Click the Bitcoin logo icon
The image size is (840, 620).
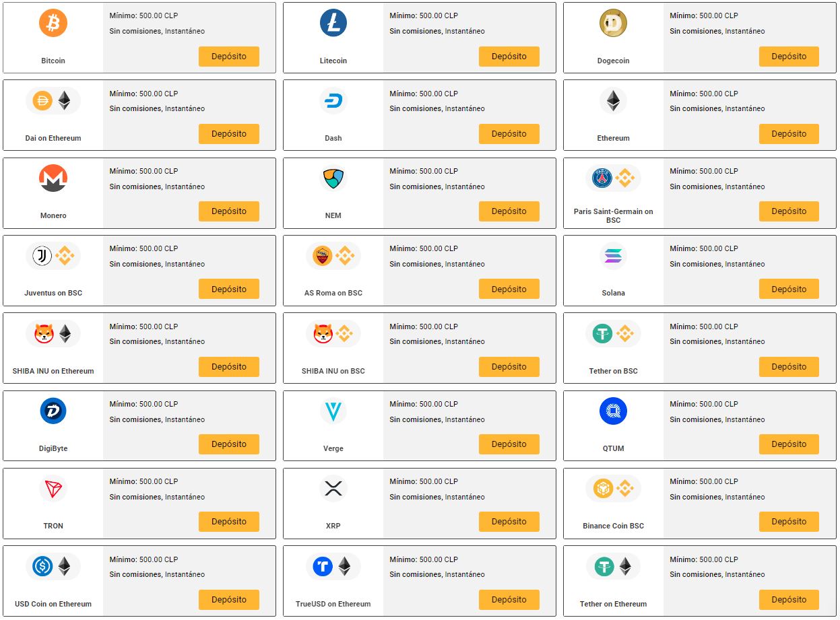53,23
